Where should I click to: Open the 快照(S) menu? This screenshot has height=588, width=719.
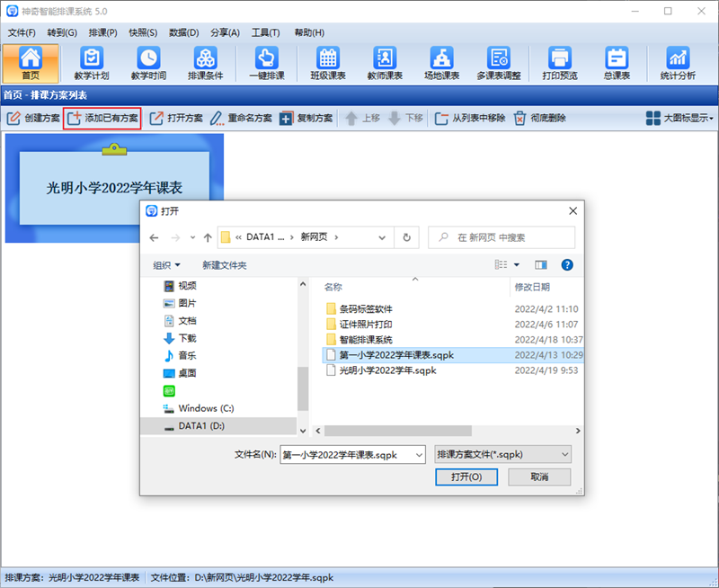click(143, 32)
